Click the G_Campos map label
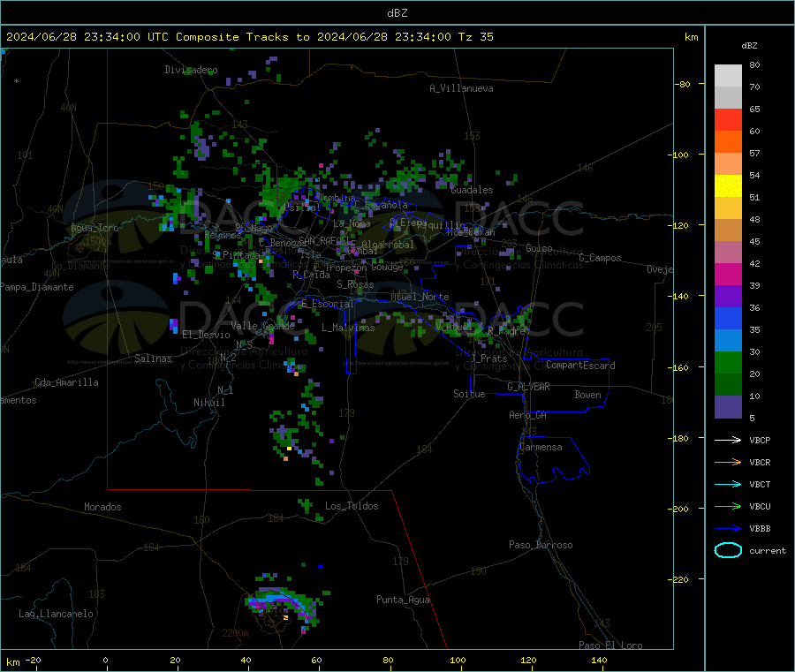The width and height of the screenshot is (795, 672). tap(600, 258)
